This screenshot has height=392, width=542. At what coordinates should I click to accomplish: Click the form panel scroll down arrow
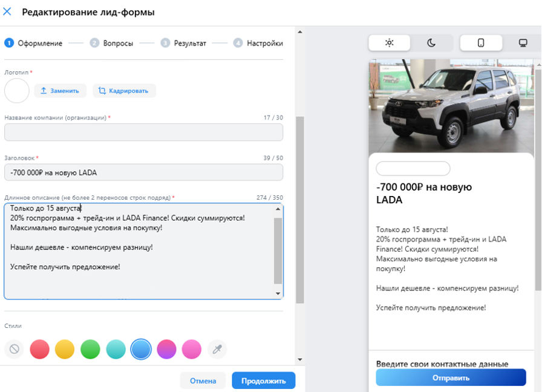[300, 359]
